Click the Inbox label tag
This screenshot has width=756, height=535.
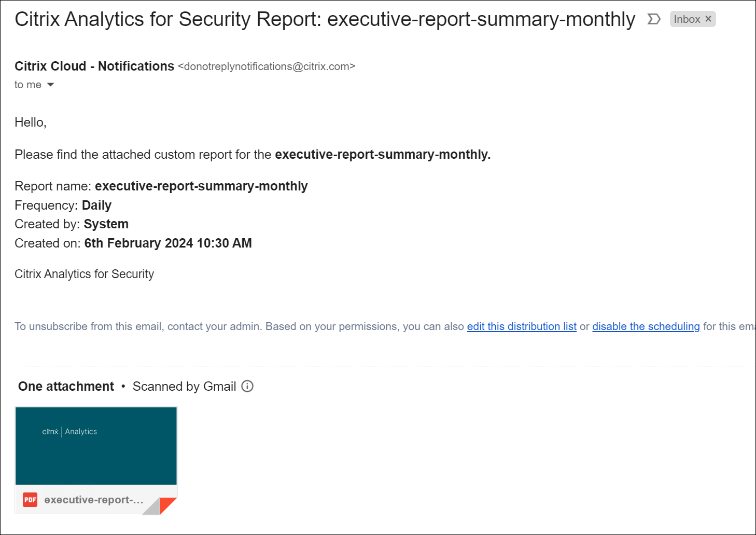[687, 19]
